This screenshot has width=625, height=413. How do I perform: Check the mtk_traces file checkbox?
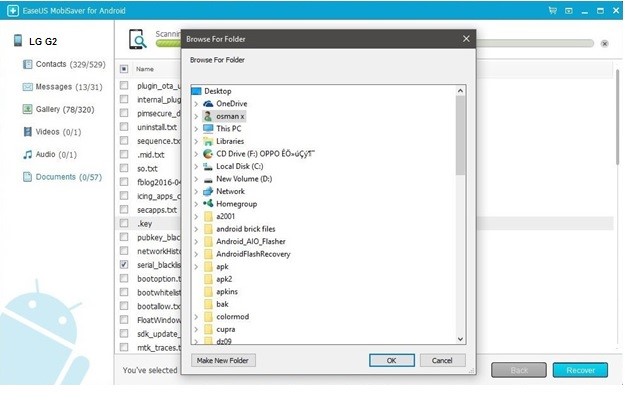[124, 347]
